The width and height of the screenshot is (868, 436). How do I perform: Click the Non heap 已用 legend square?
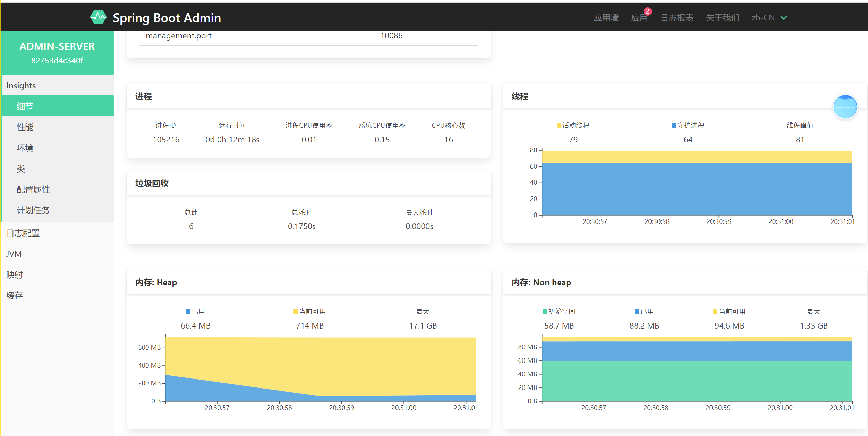(637, 312)
